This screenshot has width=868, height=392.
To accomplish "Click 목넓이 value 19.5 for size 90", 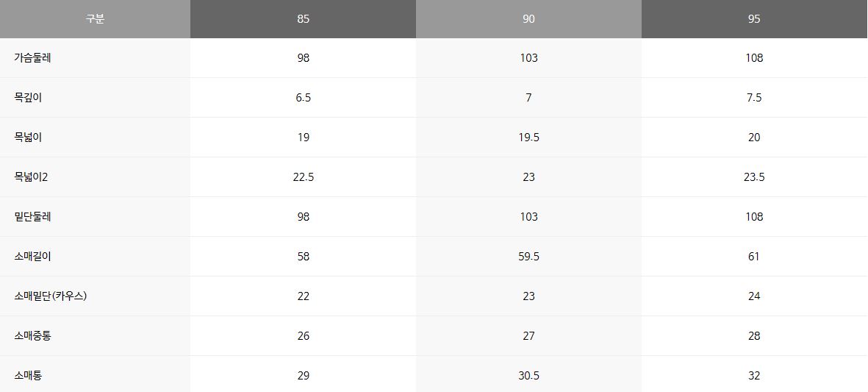I will coord(528,138).
